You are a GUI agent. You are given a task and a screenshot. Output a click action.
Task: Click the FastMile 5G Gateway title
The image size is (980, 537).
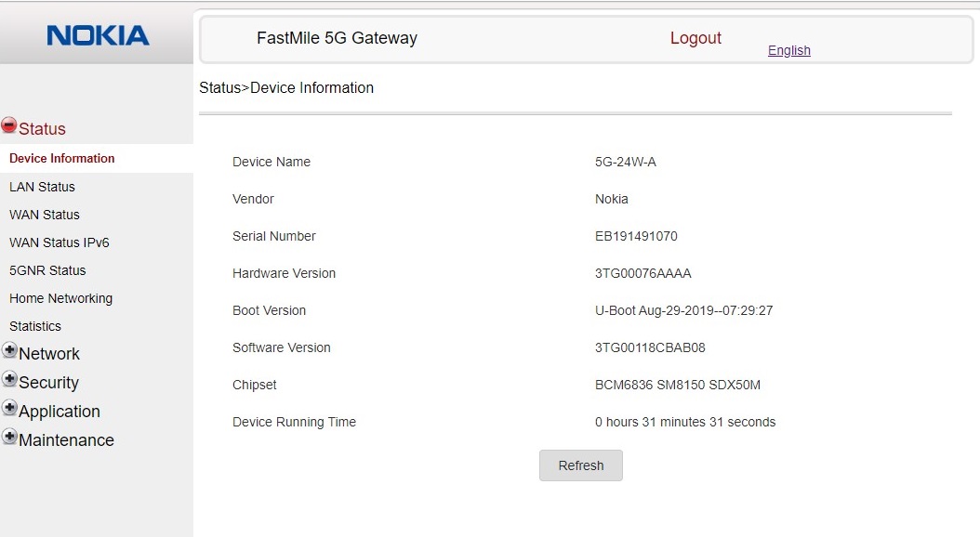(x=337, y=38)
